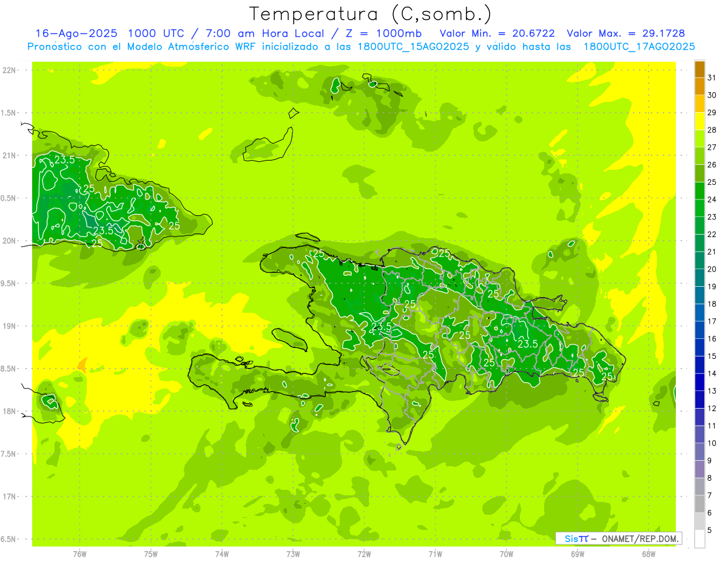Pick the purple swatch between 9 and 10
The image size is (728, 562).
click(x=699, y=452)
